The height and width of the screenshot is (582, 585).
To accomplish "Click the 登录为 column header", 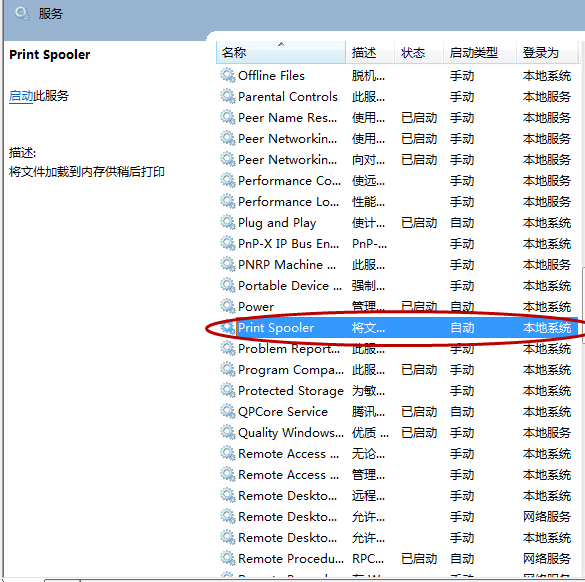I will tap(547, 53).
